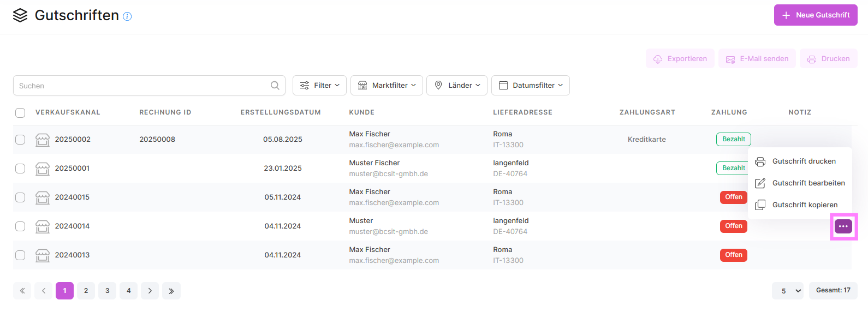Go to next page with right chevron
This screenshot has height=318, width=868.
150,291
